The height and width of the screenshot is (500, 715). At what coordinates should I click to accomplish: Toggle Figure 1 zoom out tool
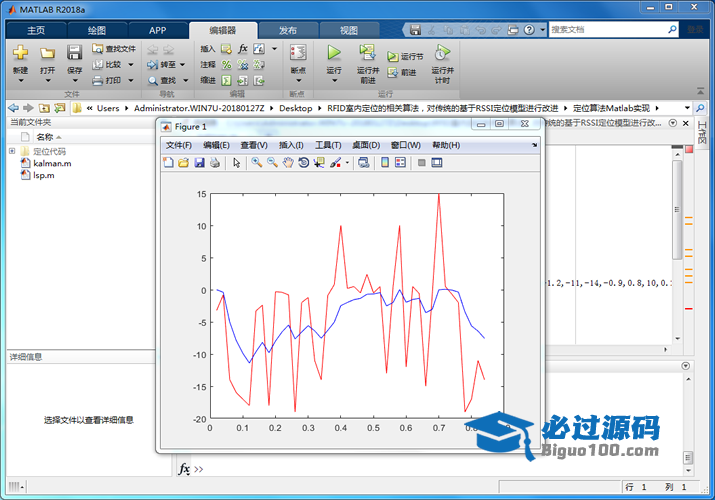pyautogui.click(x=272, y=163)
